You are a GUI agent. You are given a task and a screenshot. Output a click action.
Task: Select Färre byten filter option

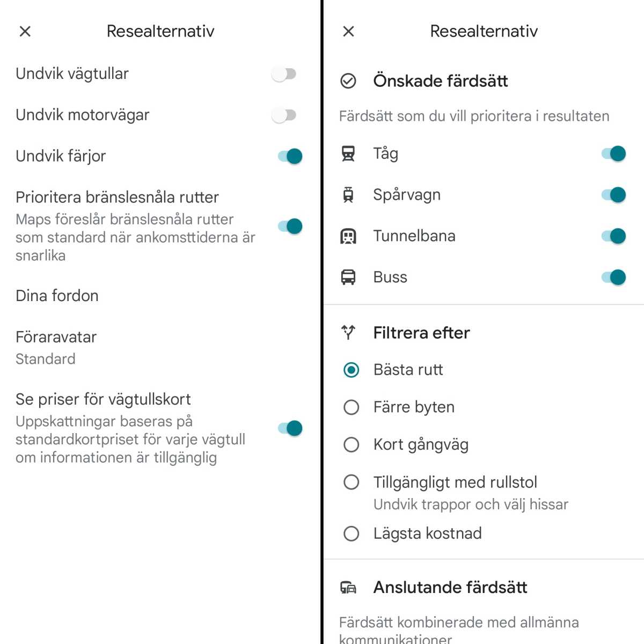pos(351,407)
